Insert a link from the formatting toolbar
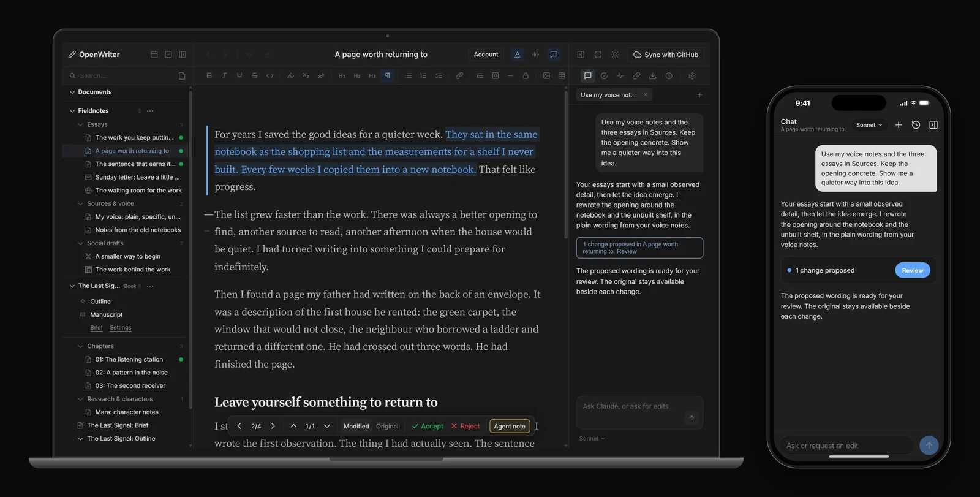Image resolution: width=980 pixels, height=497 pixels. coord(459,76)
